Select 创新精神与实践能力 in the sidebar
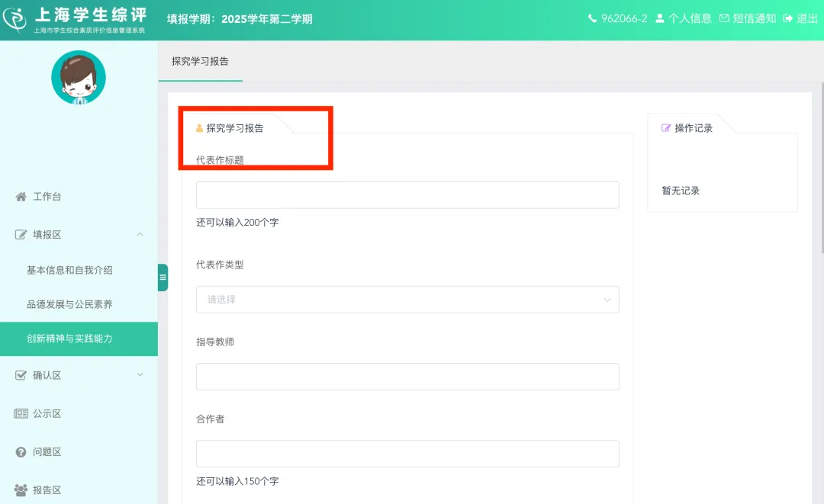 [79, 339]
